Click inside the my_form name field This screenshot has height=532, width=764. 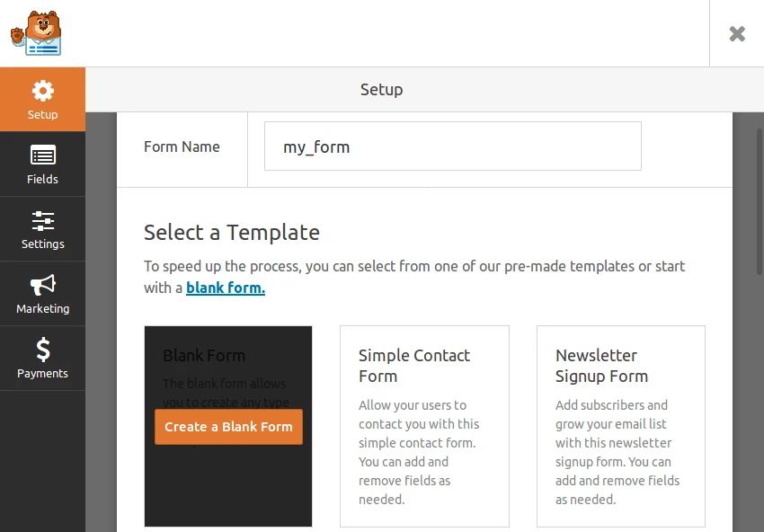pos(453,146)
